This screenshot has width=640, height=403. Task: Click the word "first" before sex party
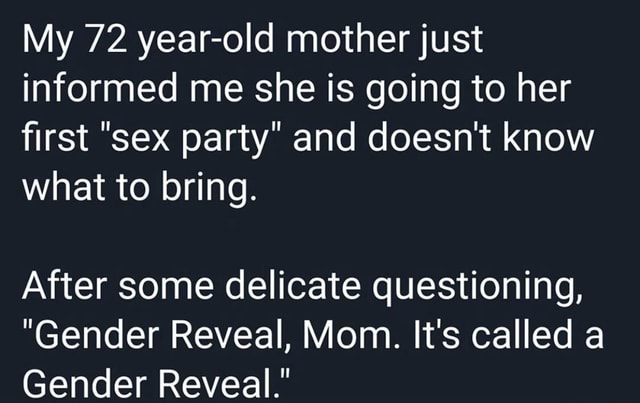click(x=55, y=137)
